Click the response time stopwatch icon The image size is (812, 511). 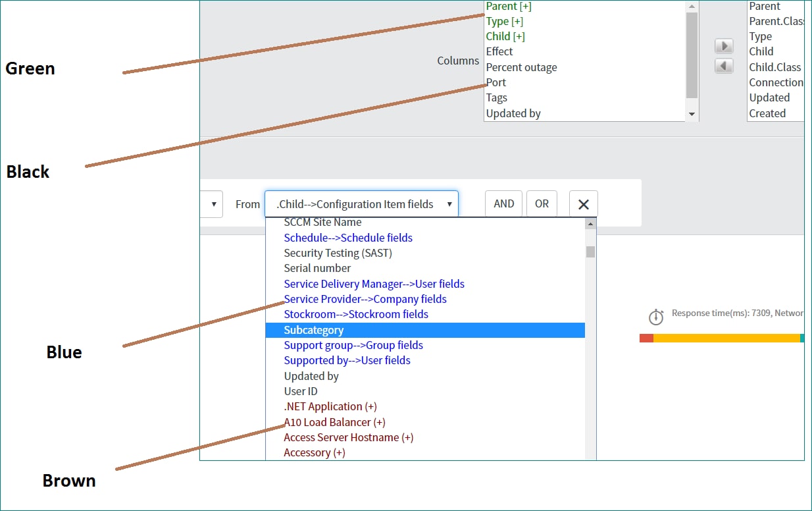pos(656,317)
